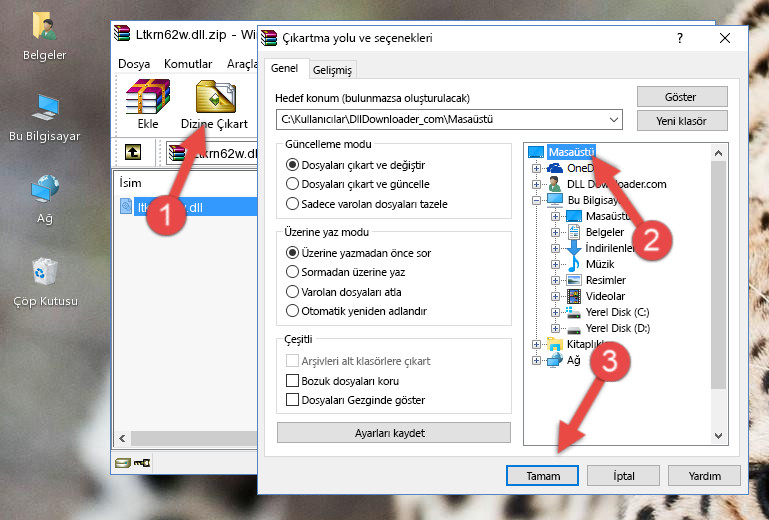Click the Ağ network icon in tree
The image size is (769, 520).
point(555,360)
